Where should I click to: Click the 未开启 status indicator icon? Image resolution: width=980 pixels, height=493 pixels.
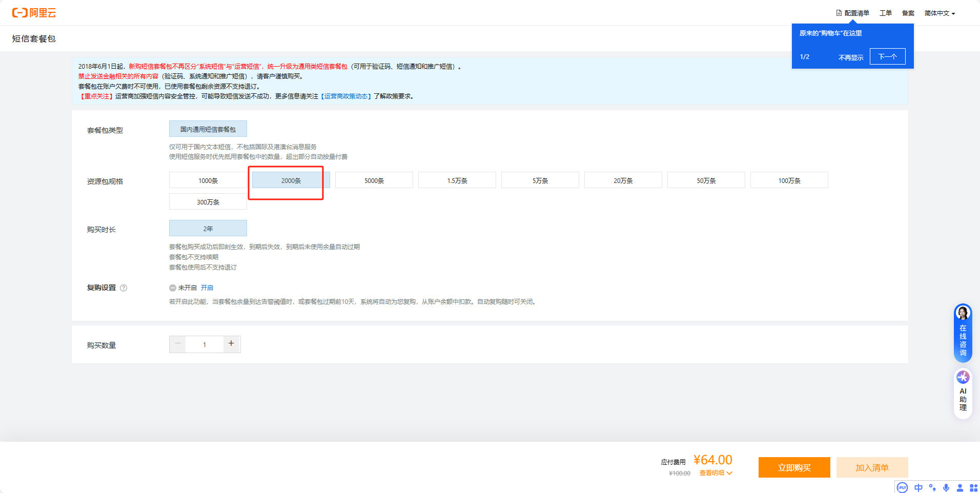coord(173,288)
